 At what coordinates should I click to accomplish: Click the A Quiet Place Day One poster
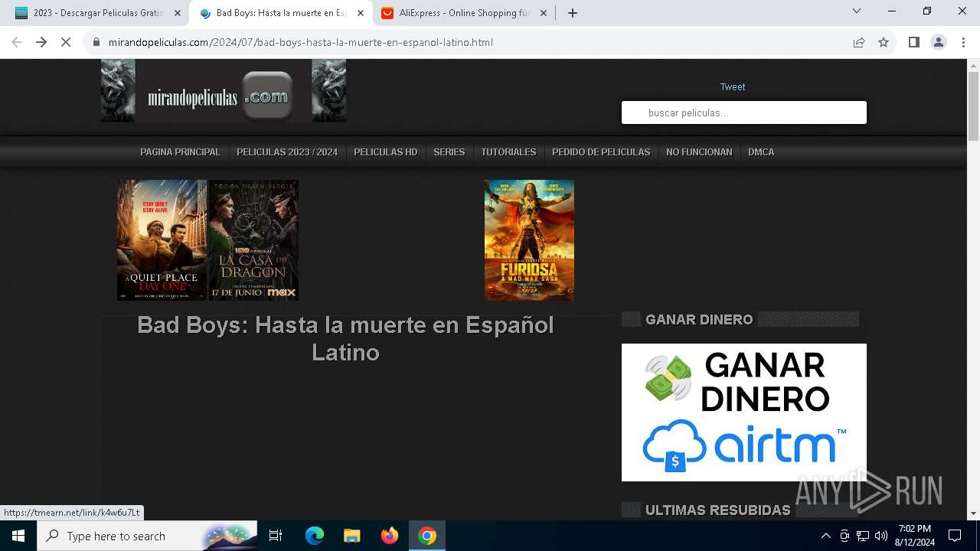point(162,240)
